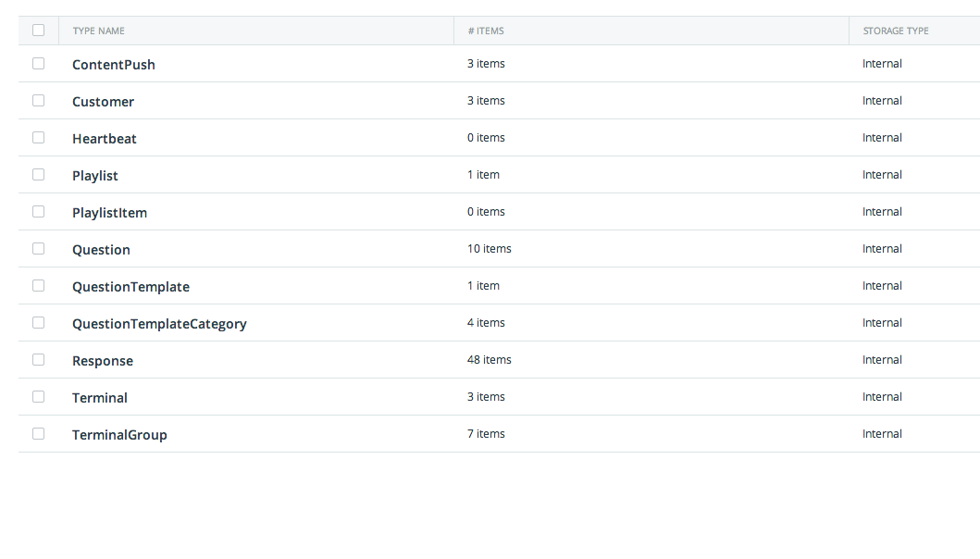Screen dimensions: 980x559
Task: Open the QuestionTemplate type
Action: pos(130,286)
